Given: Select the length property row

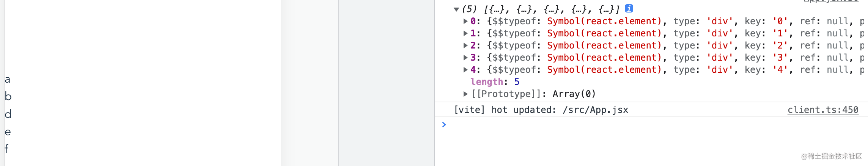Looking at the screenshot, I should coord(495,82).
